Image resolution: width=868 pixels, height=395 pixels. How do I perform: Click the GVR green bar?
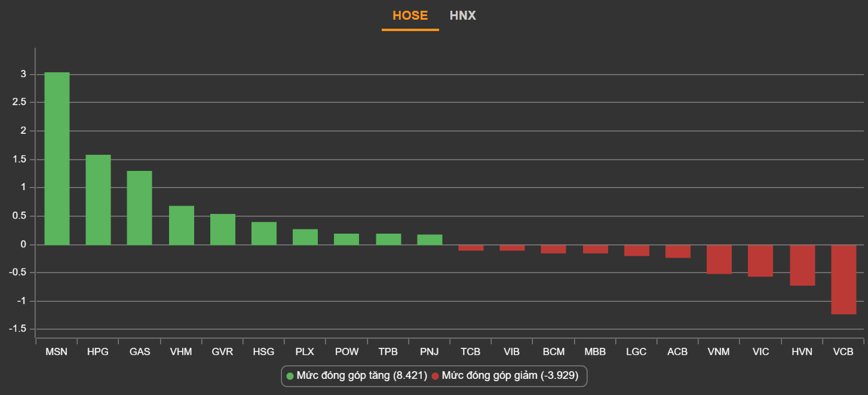click(x=222, y=229)
